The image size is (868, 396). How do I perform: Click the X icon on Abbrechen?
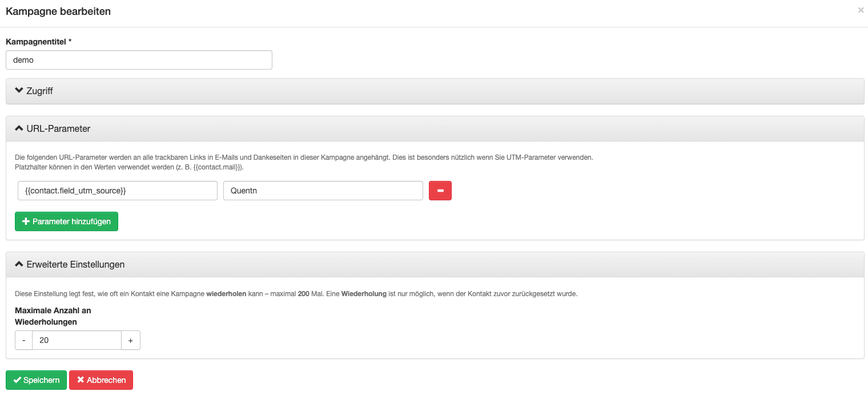click(x=81, y=380)
